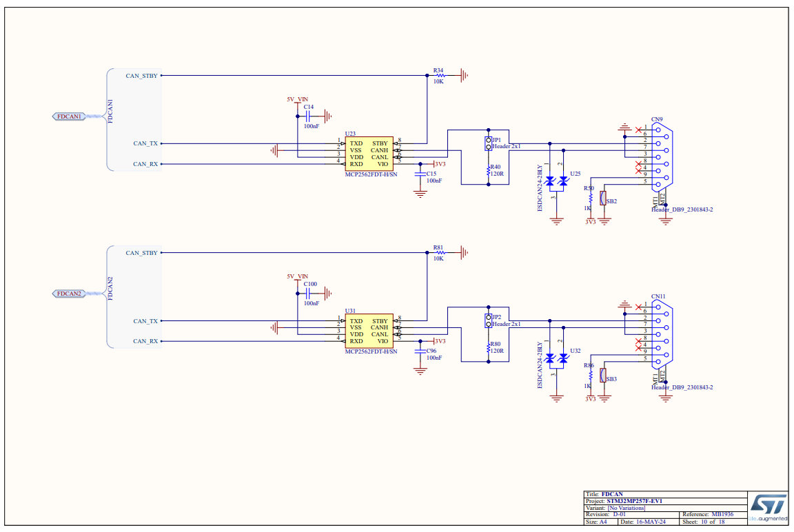This screenshot has height=532, width=794.
Task: Click CAN_STBY label in FDCAN1 block
Action: point(141,76)
